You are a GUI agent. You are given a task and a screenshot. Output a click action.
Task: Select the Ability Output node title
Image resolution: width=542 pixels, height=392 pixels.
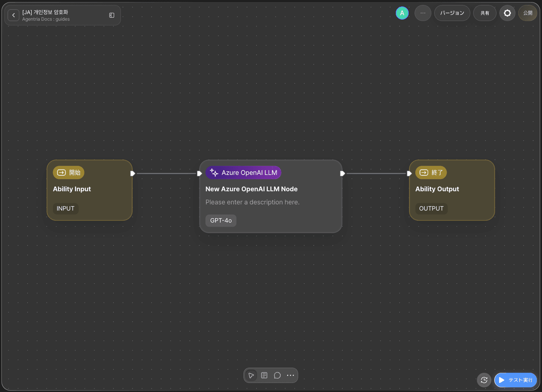point(437,189)
